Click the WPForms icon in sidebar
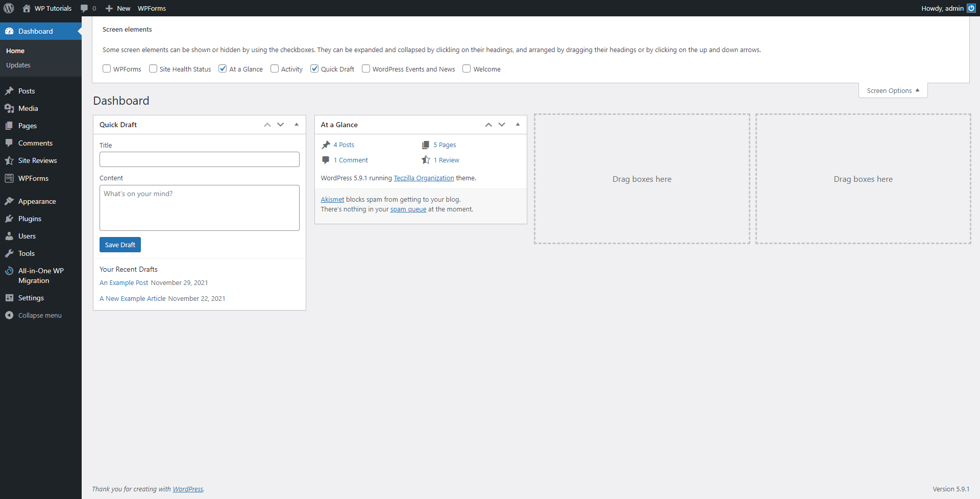The image size is (980, 499). 9,178
